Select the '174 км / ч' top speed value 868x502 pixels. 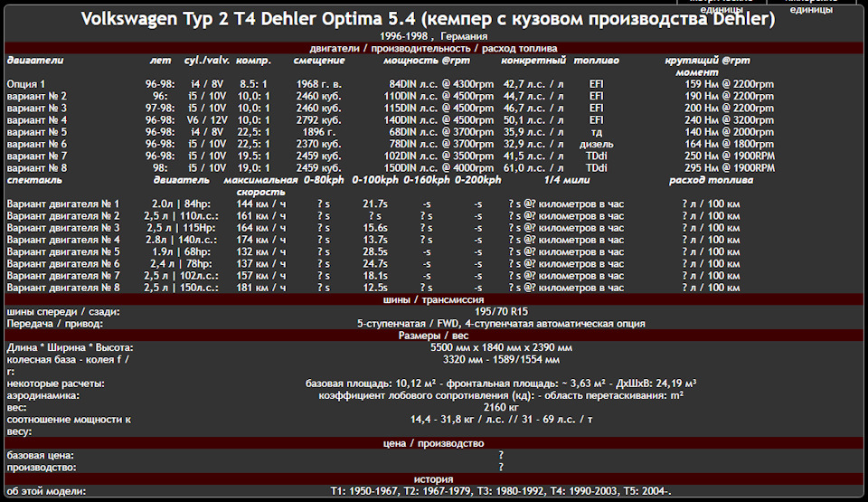click(260, 240)
